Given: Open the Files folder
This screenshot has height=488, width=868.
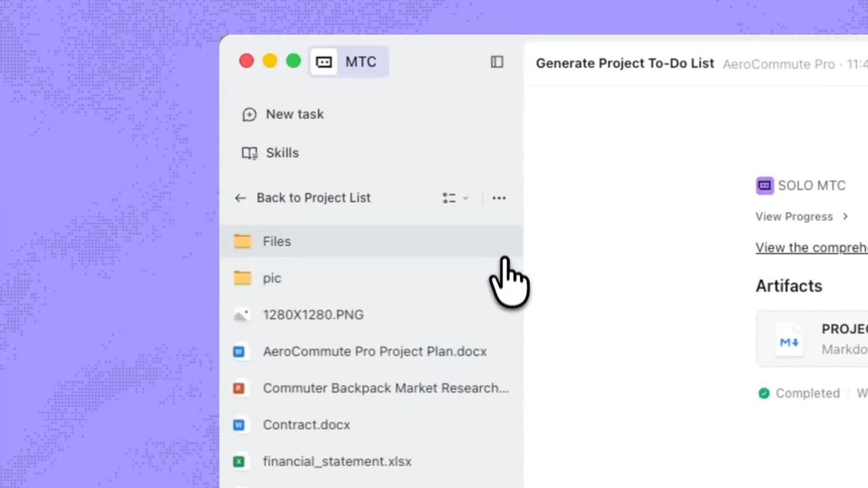Looking at the screenshot, I should tap(371, 241).
